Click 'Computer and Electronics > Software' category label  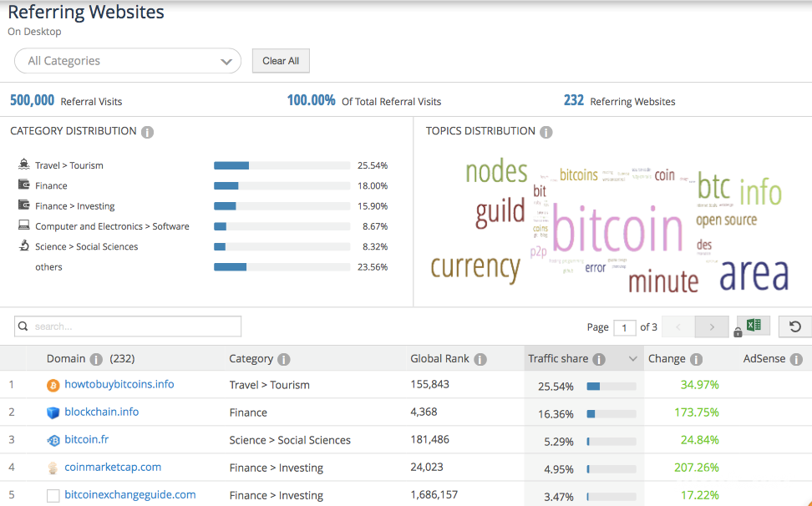click(x=113, y=226)
